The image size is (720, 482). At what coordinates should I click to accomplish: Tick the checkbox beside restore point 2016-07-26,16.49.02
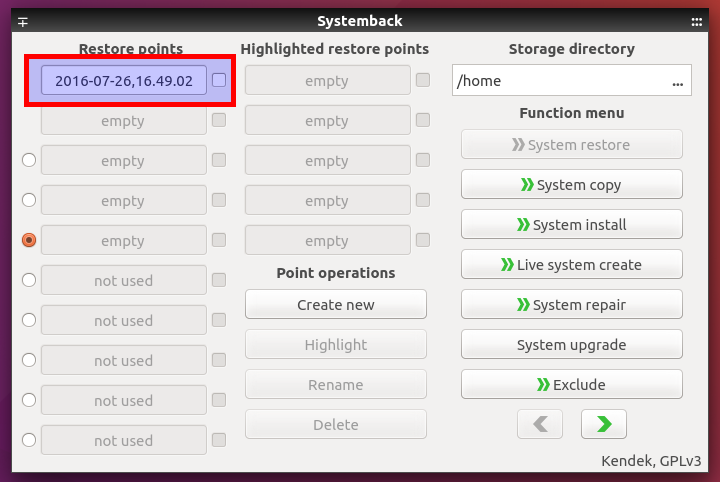[219, 80]
